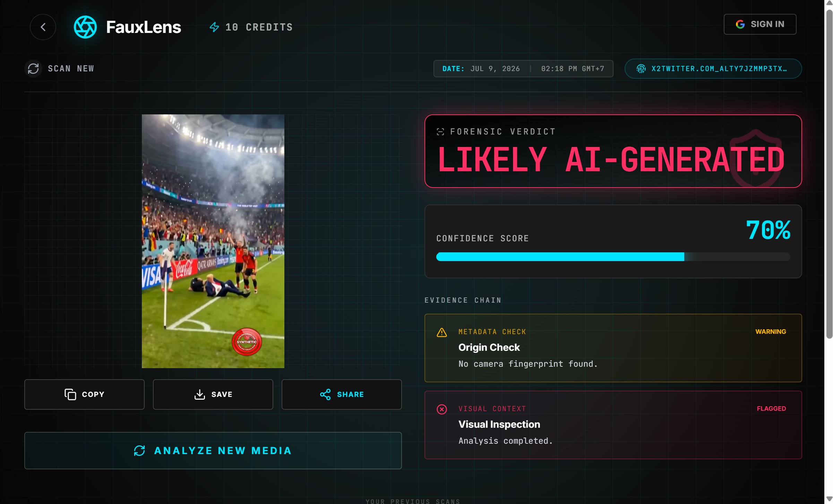Click the warning triangle on Metadata Check

click(441, 332)
